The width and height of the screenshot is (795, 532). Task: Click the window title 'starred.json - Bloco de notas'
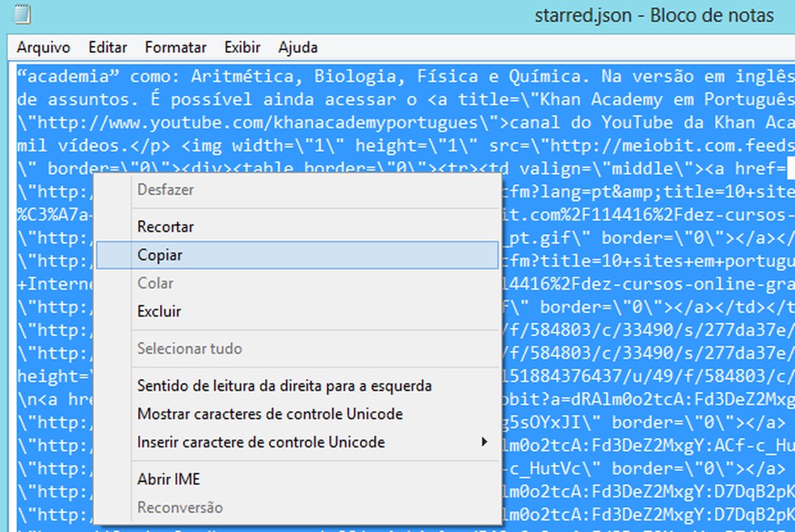[654, 15]
